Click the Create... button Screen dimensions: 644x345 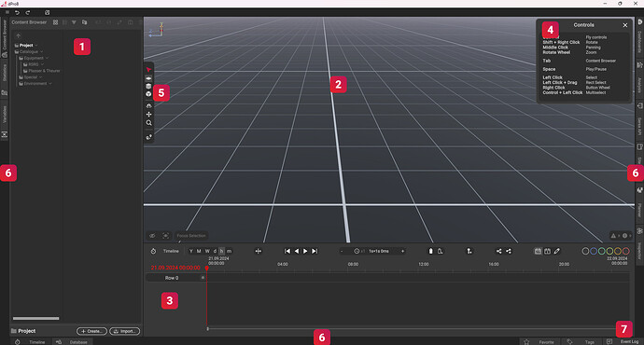click(x=91, y=331)
